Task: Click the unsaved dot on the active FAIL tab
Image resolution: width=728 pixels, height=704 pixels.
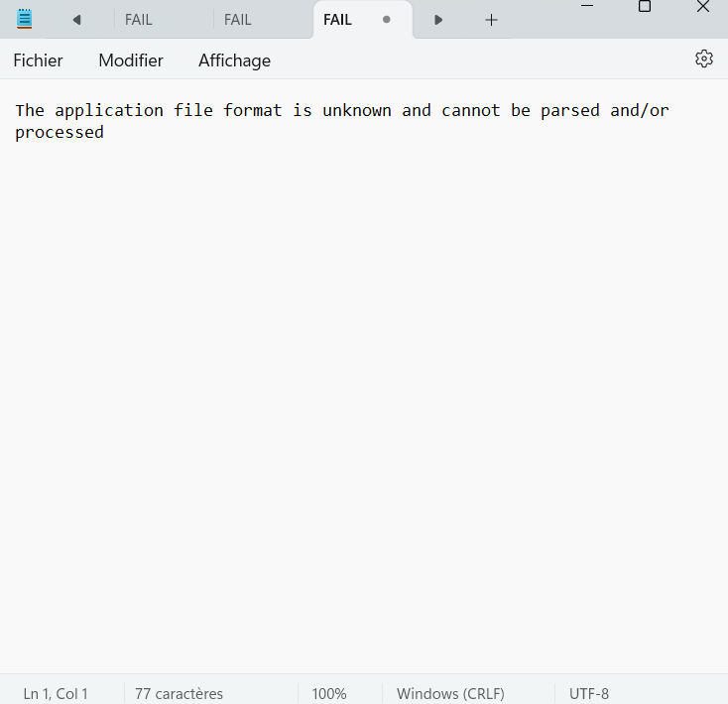Action: click(386, 20)
